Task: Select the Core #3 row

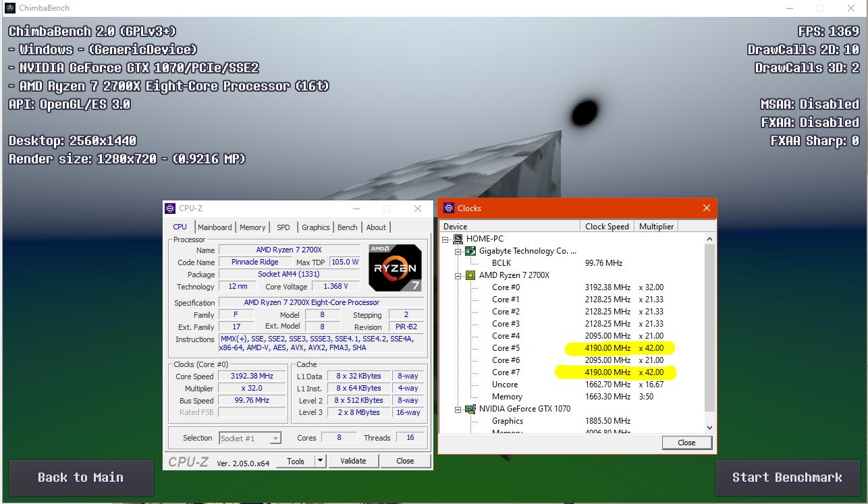Action: coord(572,324)
